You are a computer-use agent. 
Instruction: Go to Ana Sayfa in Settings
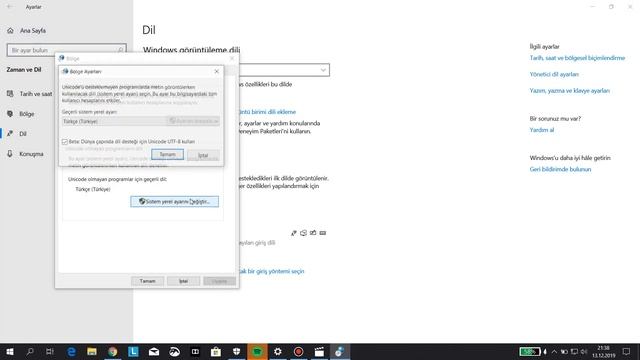33,31
